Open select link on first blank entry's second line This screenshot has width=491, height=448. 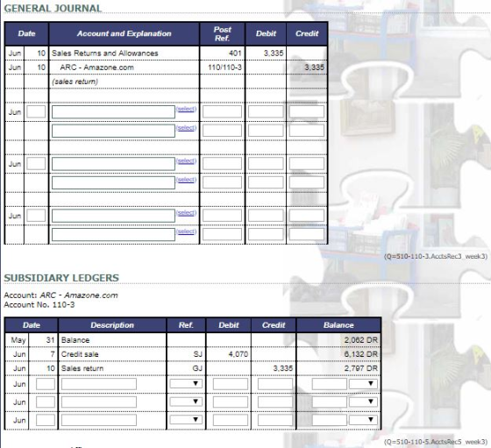(186, 128)
